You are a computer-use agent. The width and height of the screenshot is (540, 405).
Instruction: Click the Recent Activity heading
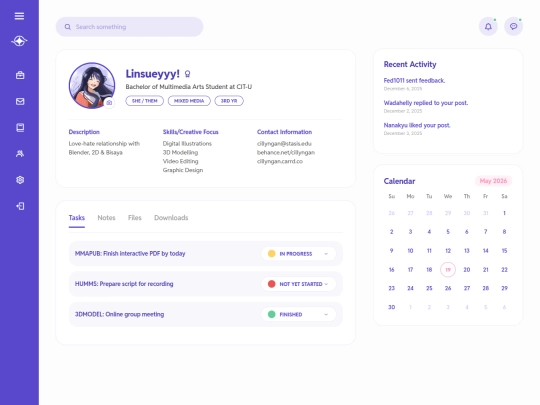pos(410,64)
